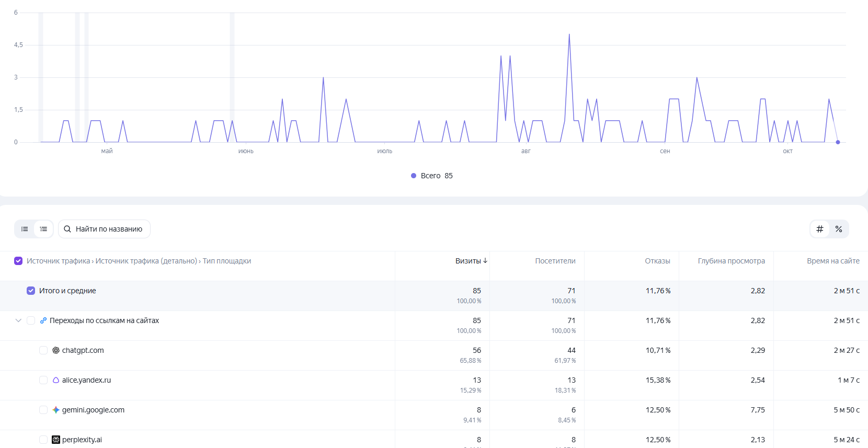Click the 15,38 % bounce value for alice
This screenshot has width=868, height=448.
click(658, 380)
